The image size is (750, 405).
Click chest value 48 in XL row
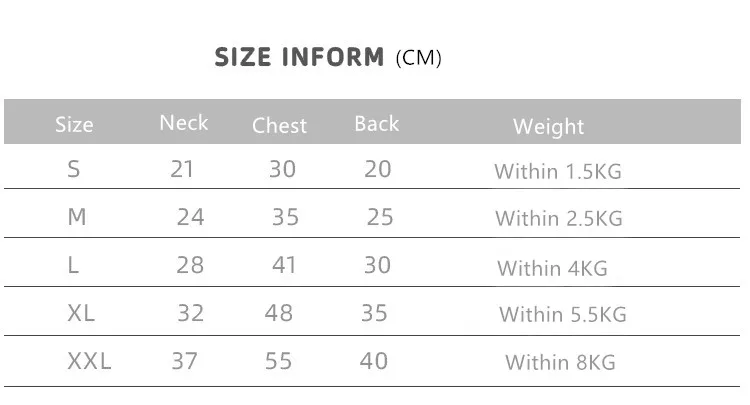click(279, 313)
